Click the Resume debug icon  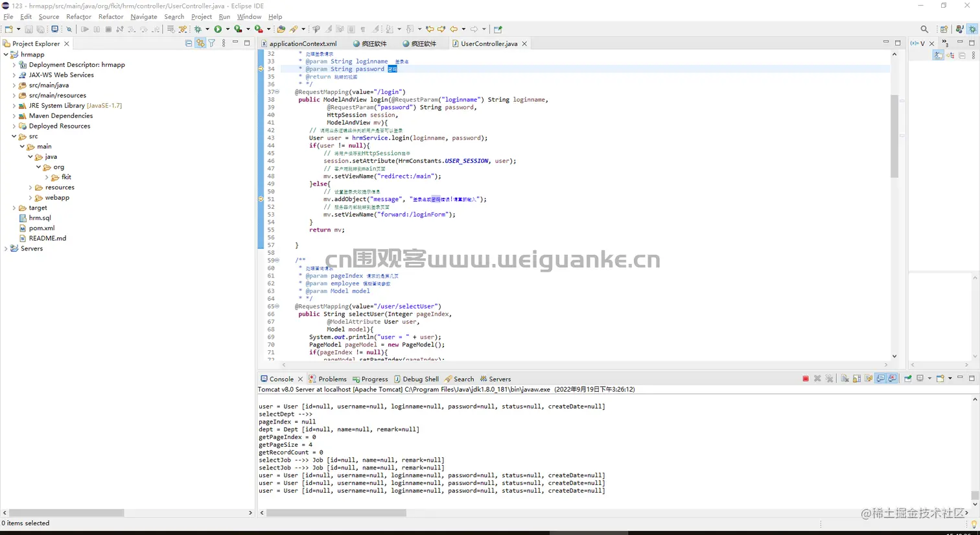85,29
